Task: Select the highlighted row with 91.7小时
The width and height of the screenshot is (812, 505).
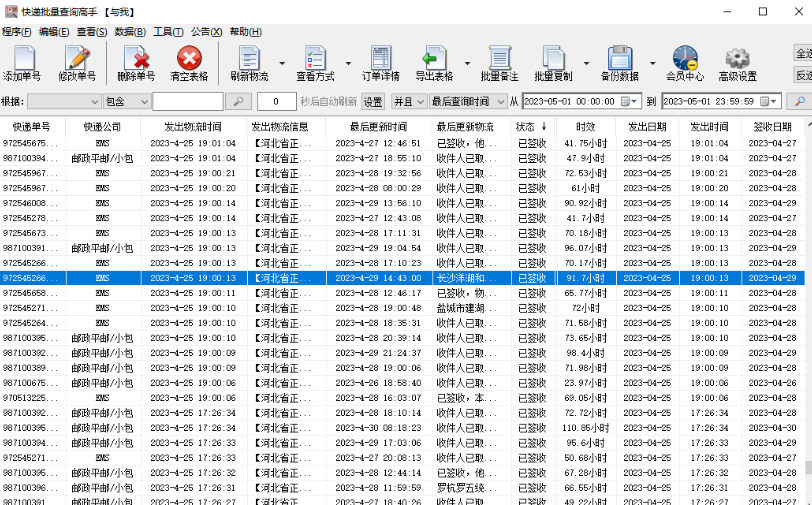Action: coord(402,278)
